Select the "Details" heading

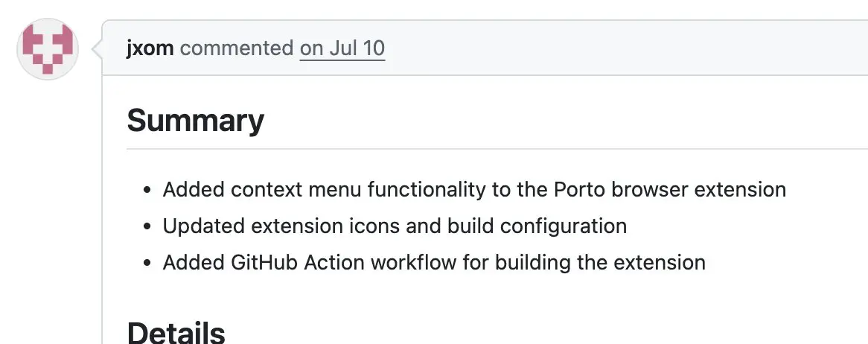coord(176,333)
